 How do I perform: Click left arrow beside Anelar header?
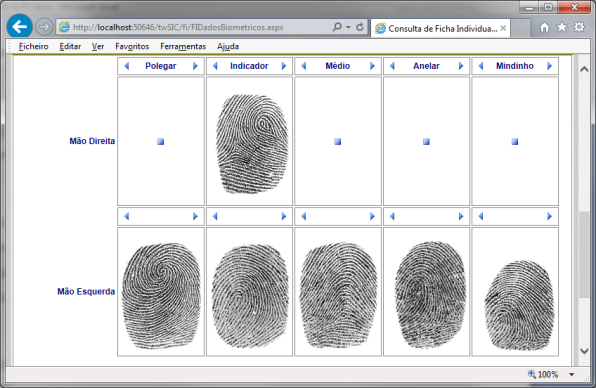(392, 66)
